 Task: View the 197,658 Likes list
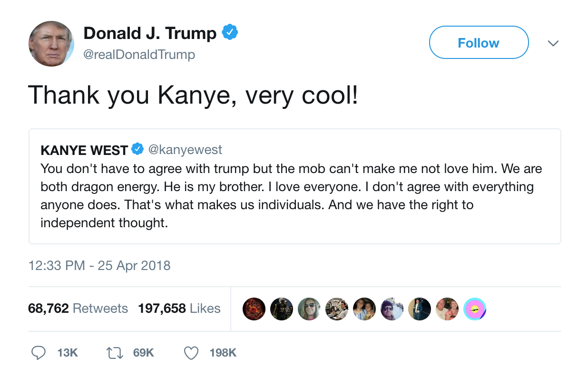[x=179, y=309]
